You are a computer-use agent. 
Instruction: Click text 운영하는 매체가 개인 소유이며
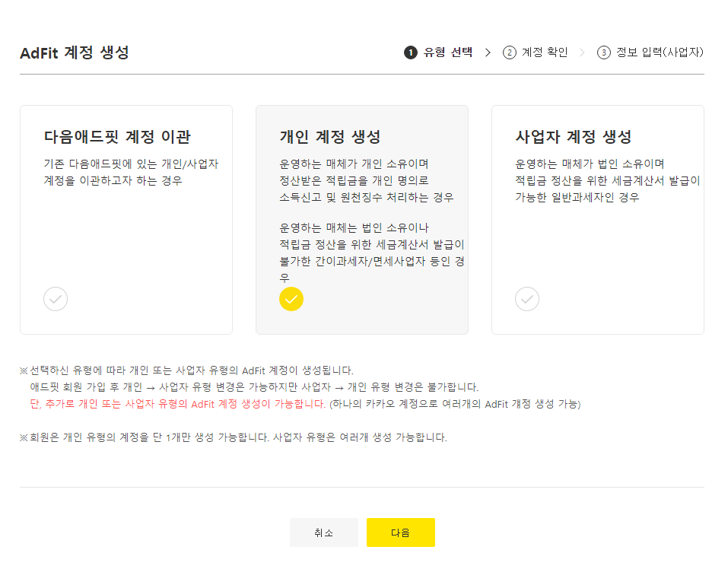pos(354,164)
